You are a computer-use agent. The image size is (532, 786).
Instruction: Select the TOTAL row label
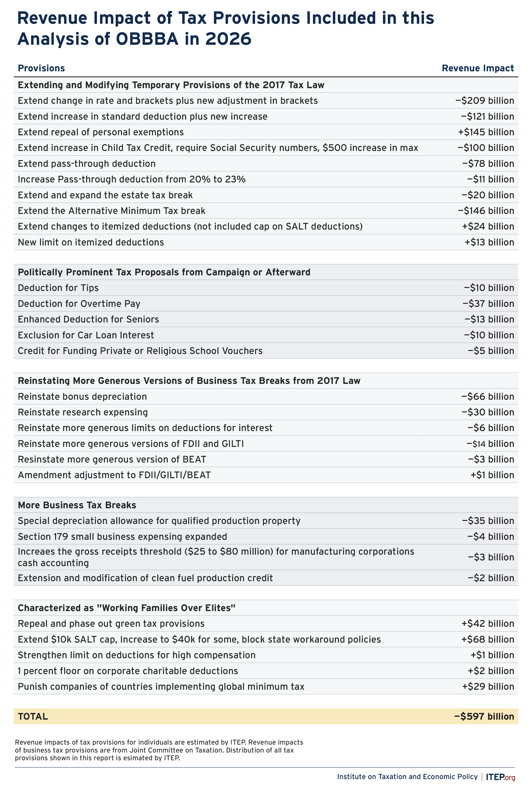33,716
